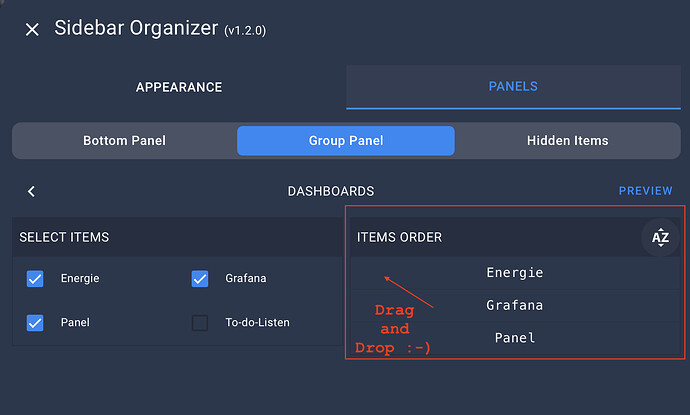Show the Hidden Items segment
This screenshot has height=415, width=690.
coord(567,141)
